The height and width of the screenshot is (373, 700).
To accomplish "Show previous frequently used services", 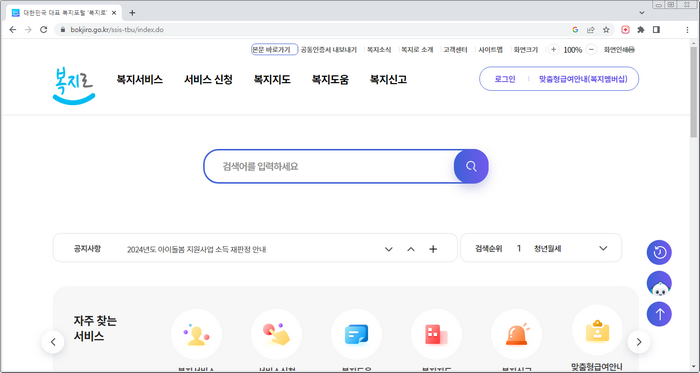I will [x=53, y=342].
